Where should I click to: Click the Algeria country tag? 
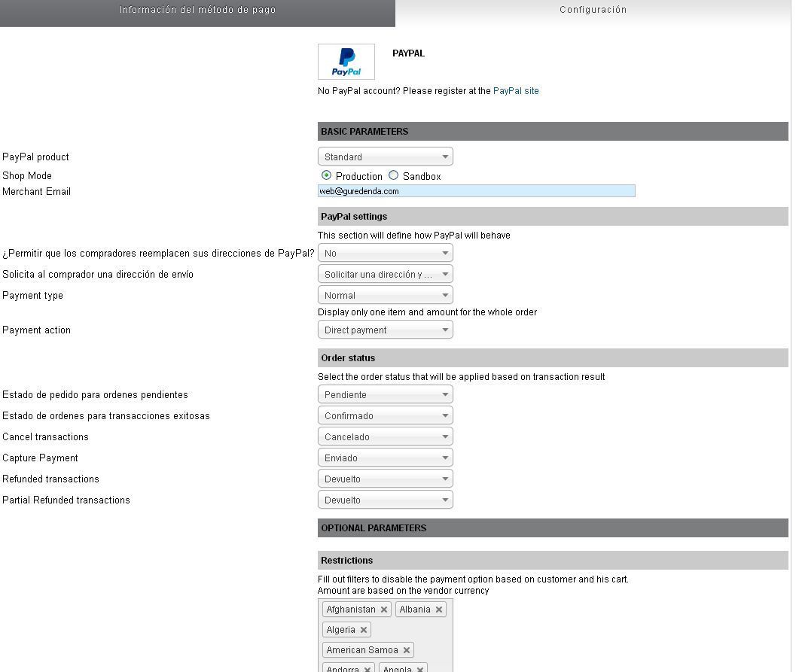pos(346,630)
